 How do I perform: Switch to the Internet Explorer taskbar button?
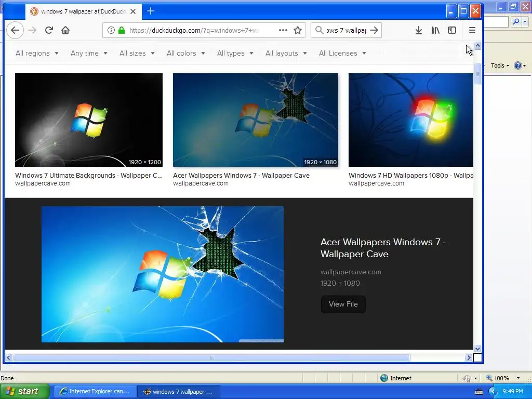[96, 392]
